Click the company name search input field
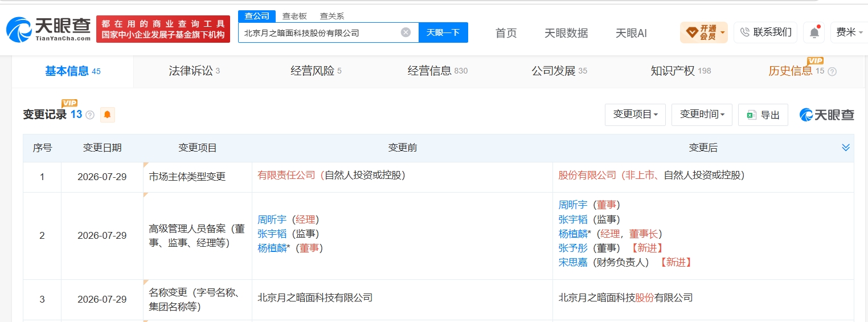The image size is (868, 322). tap(320, 32)
